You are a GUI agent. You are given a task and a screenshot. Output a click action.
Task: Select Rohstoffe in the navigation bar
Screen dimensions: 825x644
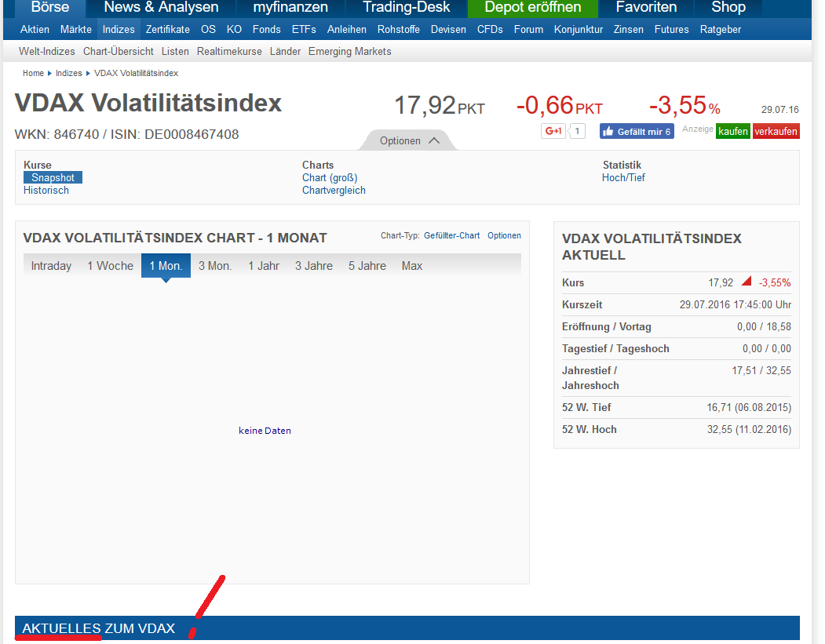pyautogui.click(x=399, y=30)
